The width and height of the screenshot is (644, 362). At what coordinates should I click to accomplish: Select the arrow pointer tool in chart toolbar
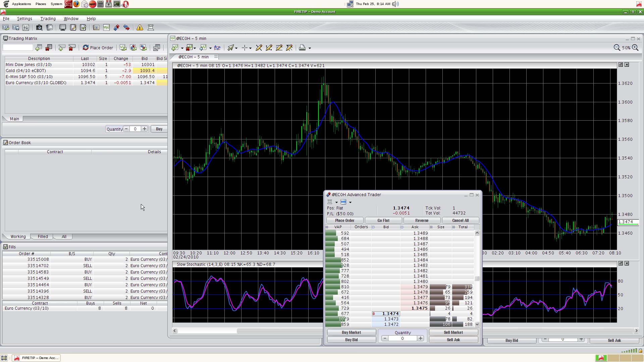click(230, 48)
